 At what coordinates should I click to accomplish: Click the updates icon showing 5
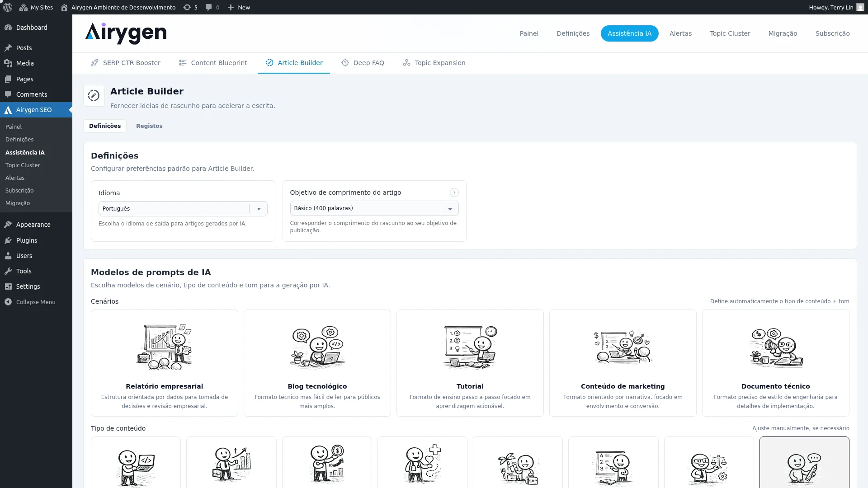[190, 7]
